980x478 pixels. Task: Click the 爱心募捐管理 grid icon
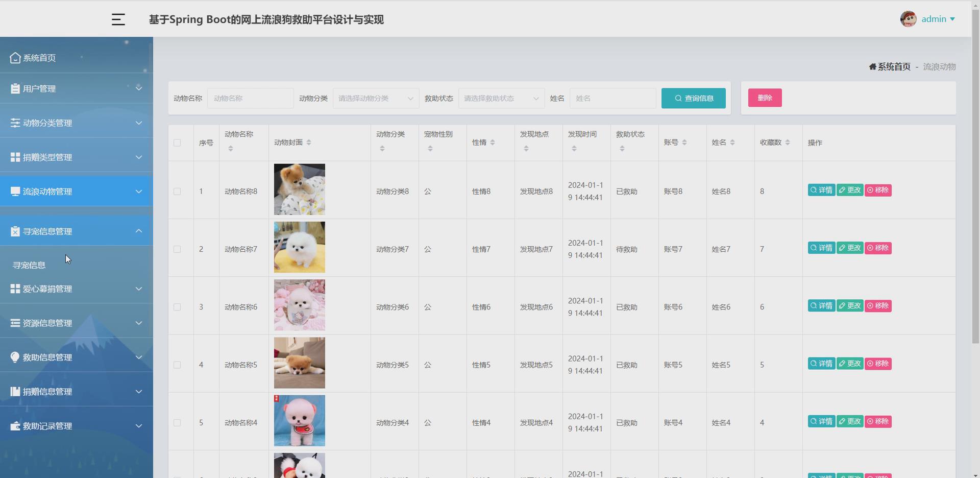(x=15, y=289)
